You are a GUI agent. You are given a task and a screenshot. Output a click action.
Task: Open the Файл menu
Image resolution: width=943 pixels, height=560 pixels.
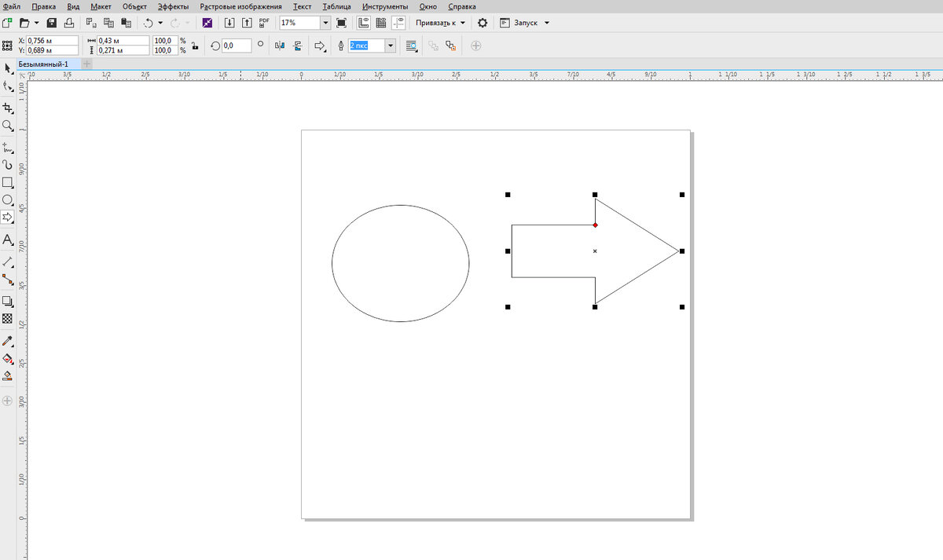click(12, 6)
